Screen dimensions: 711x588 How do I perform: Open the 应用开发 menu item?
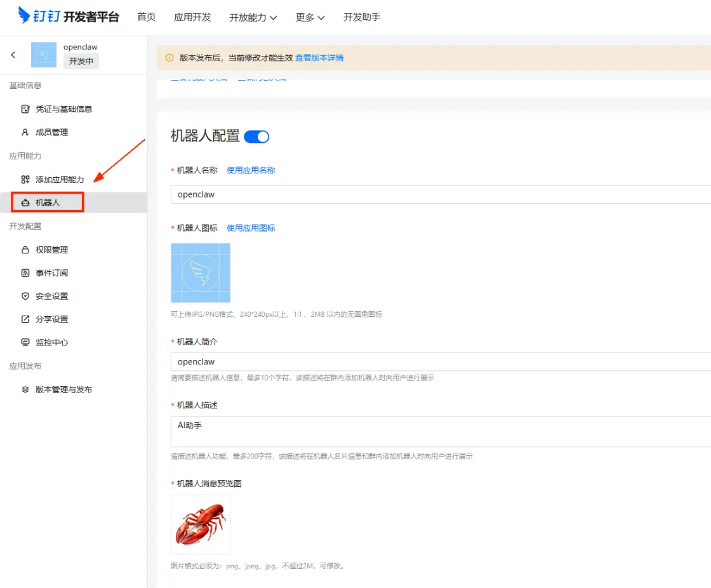192,17
